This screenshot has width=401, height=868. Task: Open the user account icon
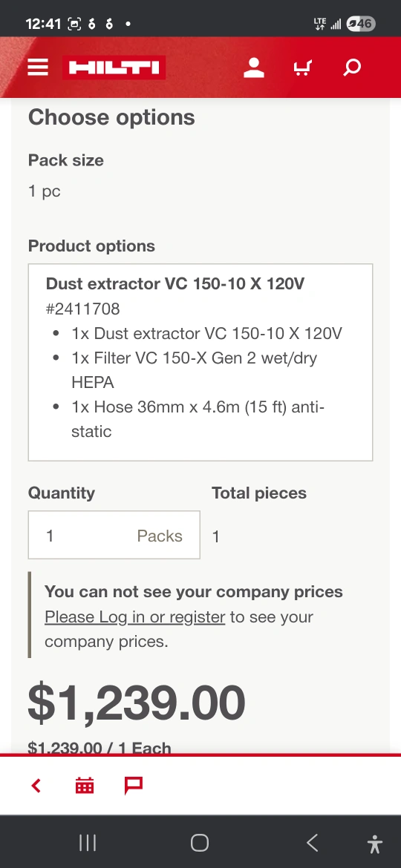254,68
